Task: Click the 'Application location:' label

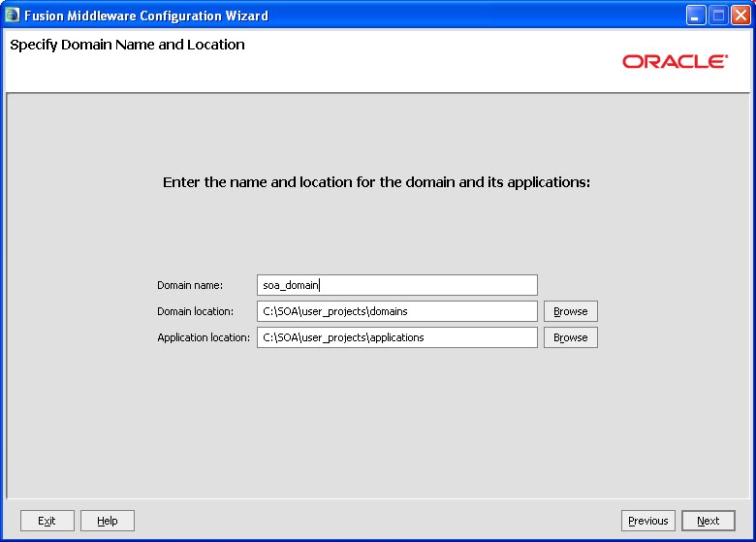Action: click(204, 337)
